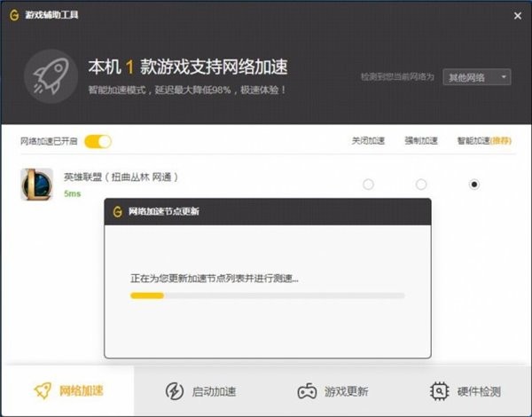Click the yellow G logo in title bar
This screenshot has height=417, width=532.
pos(16,15)
